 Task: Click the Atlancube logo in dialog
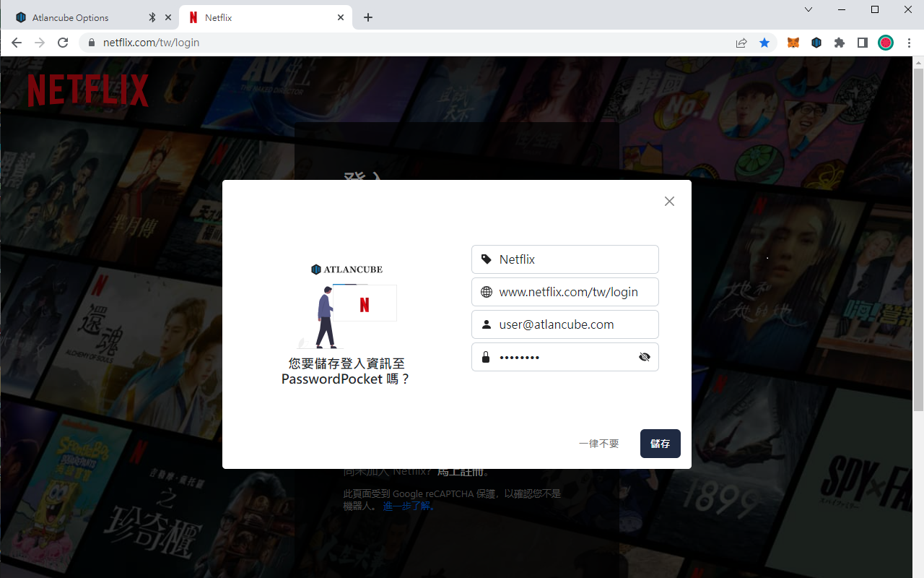pos(346,269)
